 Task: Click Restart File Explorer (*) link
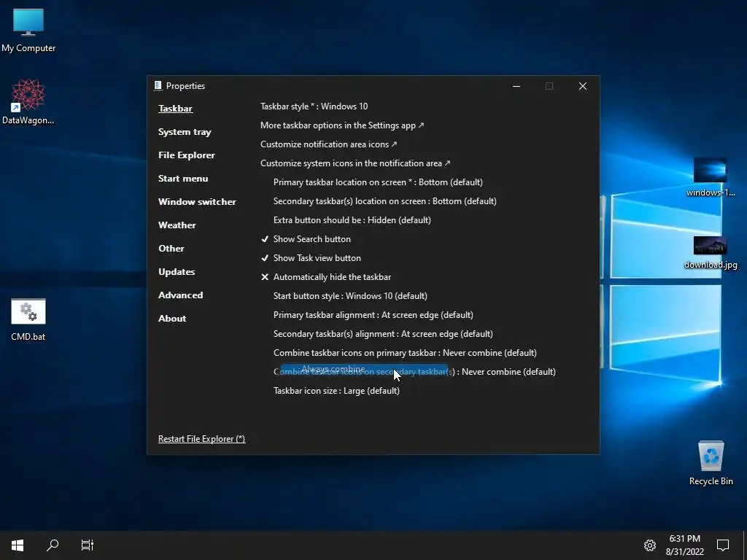pos(201,439)
